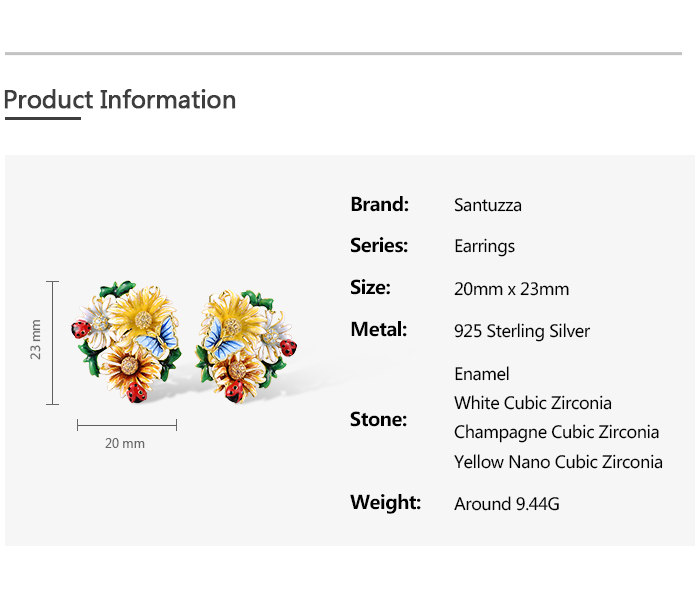Click the 20 mm width dimension label
Screen dimensions: 700x596
(x=125, y=443)
